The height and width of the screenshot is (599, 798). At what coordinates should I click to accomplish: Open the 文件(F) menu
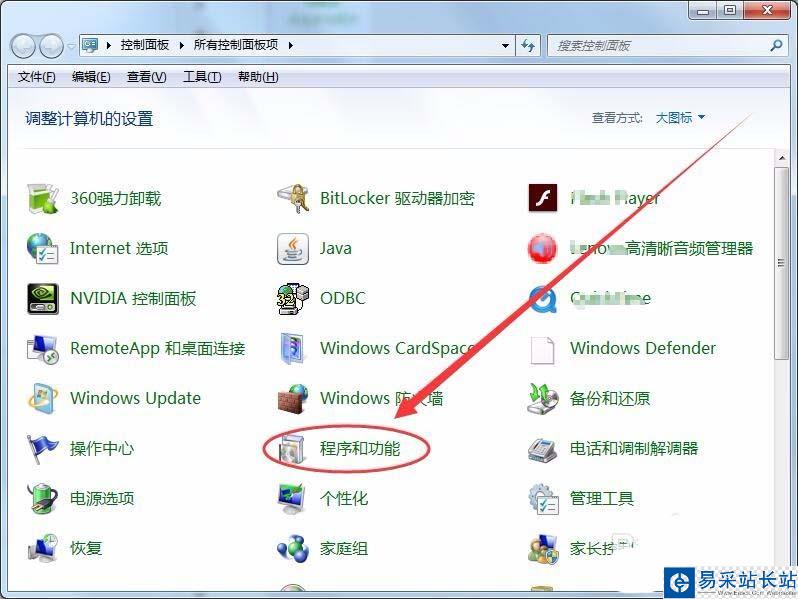click(36, 77)
